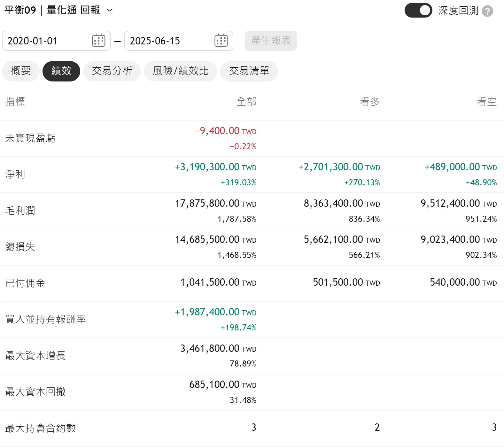This screenshot has height=448, width=504.
Task: Click the 總損失 row label
Action: [20, 247]
